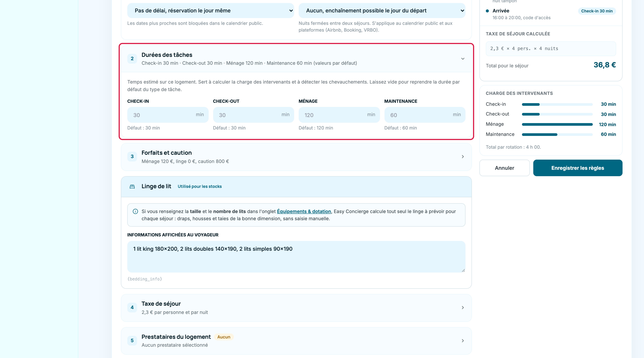
Task: Click the bed icon beside Linge de lit
Action: [x=132, y=187]
